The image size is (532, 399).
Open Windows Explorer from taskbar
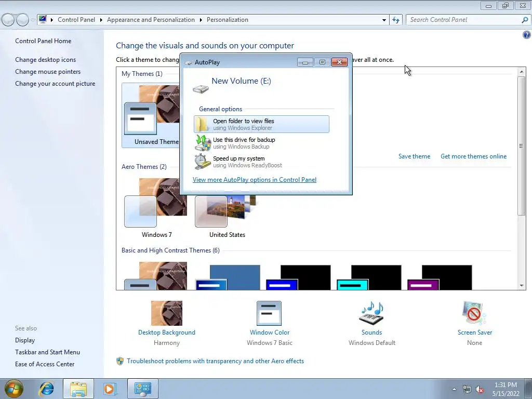(78, 389)
